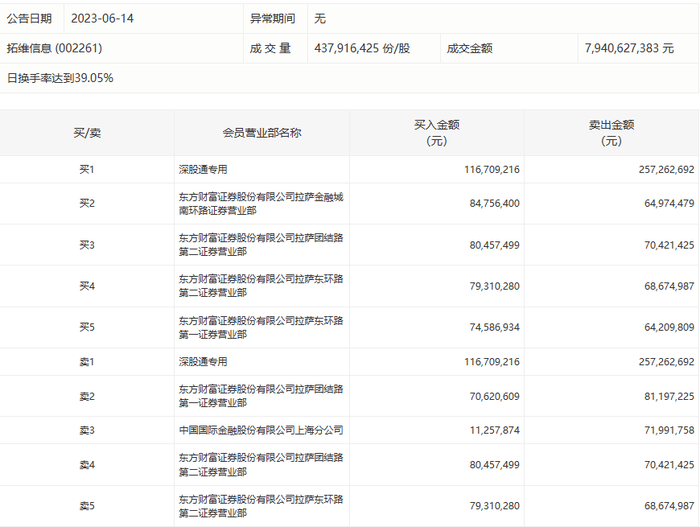Click the 日换手率达到39.05% reason text

coord(60,78)
